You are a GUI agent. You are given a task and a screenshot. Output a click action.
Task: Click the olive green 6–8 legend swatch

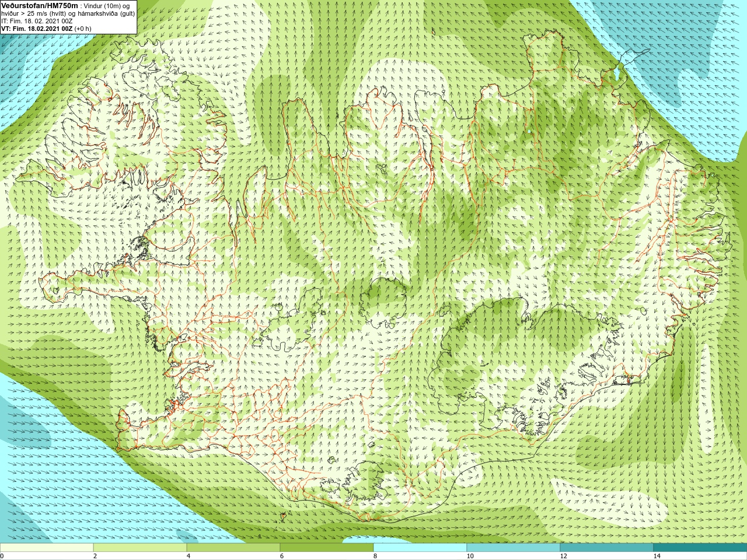tap(327, 548)
